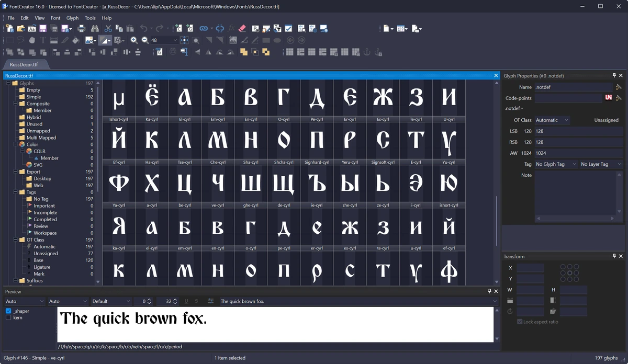
Task: Close the RussDecor.ttf glyph overview panel
Action: coord(496,75)
